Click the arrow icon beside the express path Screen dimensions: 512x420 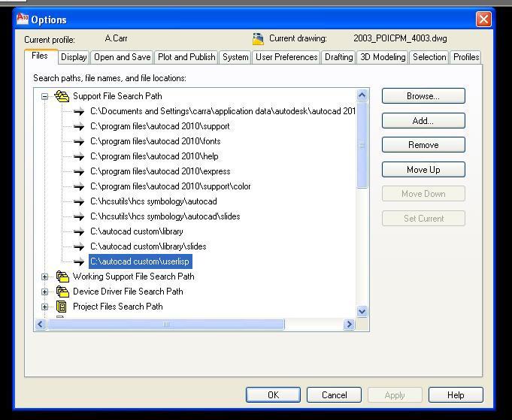click(79, 171)
